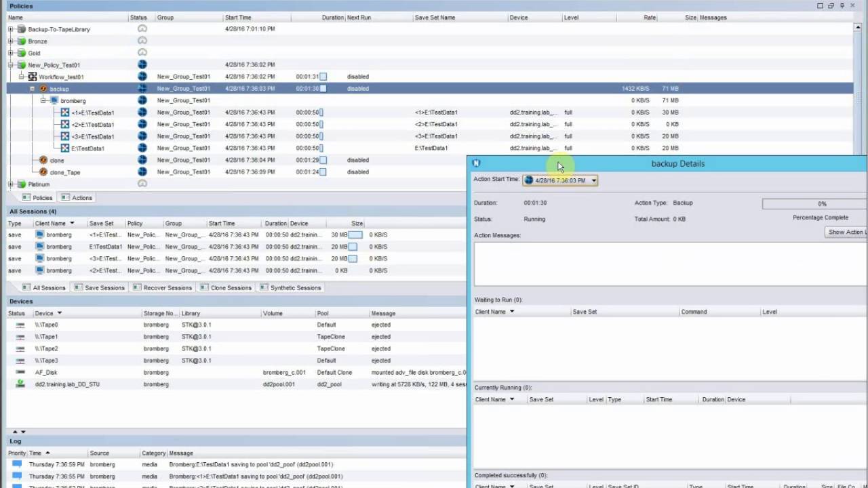Click the clone_Tape action icon
This screenshot has width=868, height=488.
(42, 171)
